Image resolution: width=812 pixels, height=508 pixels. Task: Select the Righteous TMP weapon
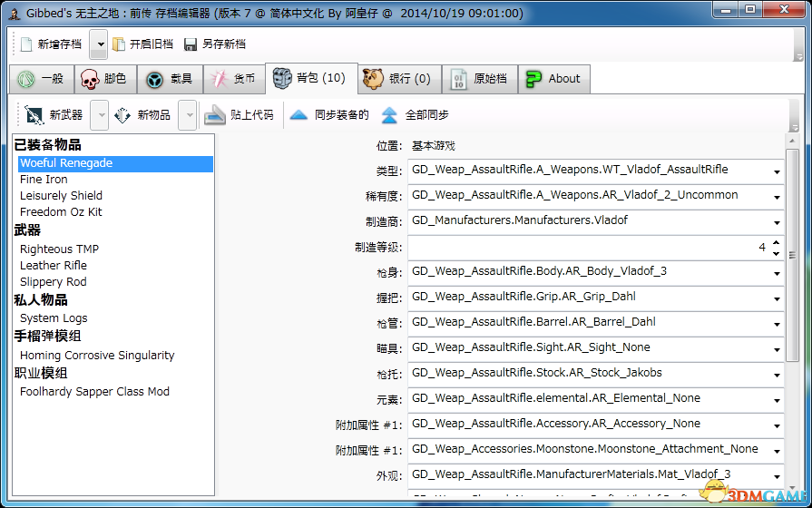point(59,249)
